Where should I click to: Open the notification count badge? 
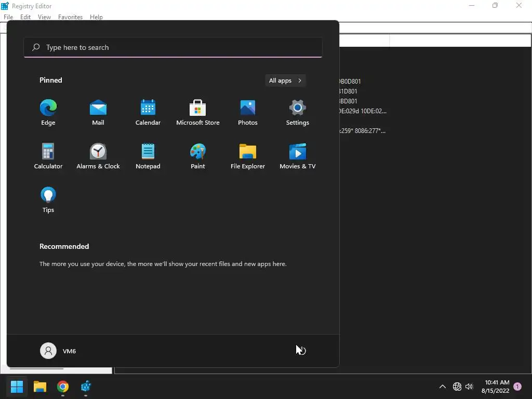(517, 387)
